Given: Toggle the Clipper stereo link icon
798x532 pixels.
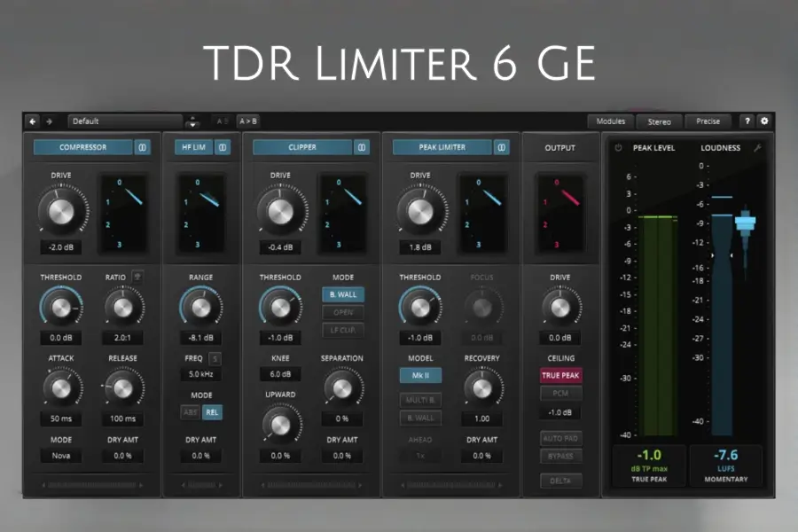Looking at the screenshot, I should click(362, 147).
